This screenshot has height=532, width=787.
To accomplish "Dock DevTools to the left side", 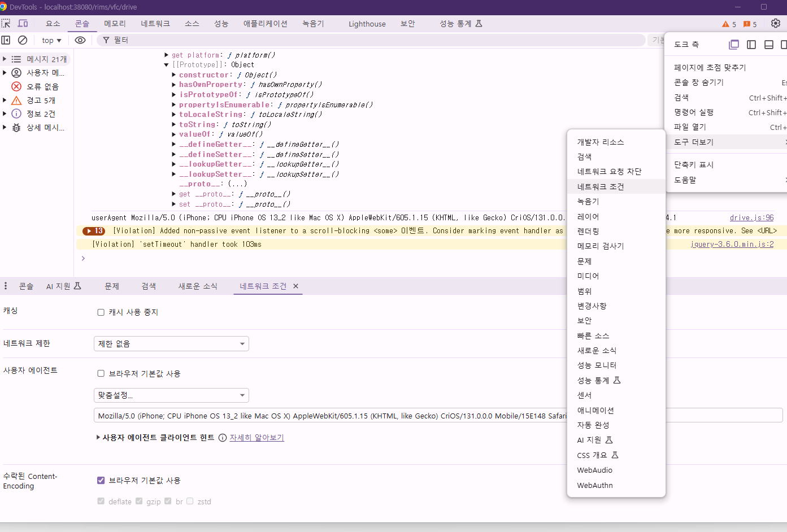I will (x=751, y=43).
